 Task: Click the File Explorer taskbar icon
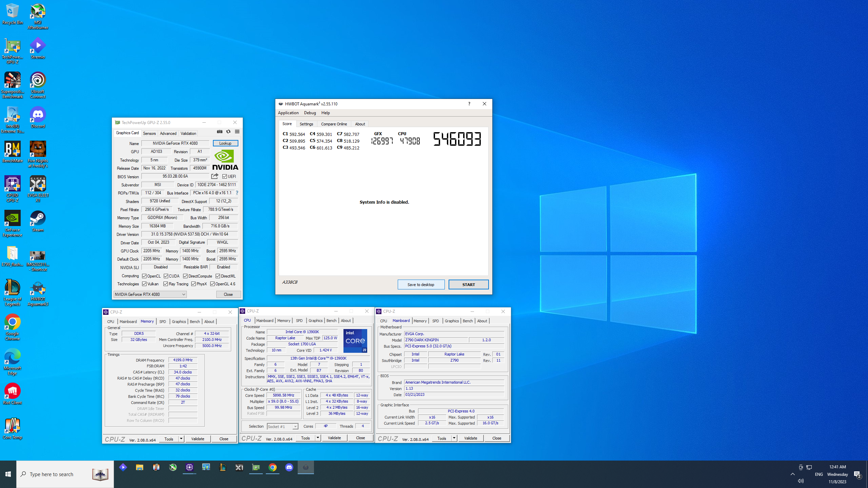(x=139, y=467)
